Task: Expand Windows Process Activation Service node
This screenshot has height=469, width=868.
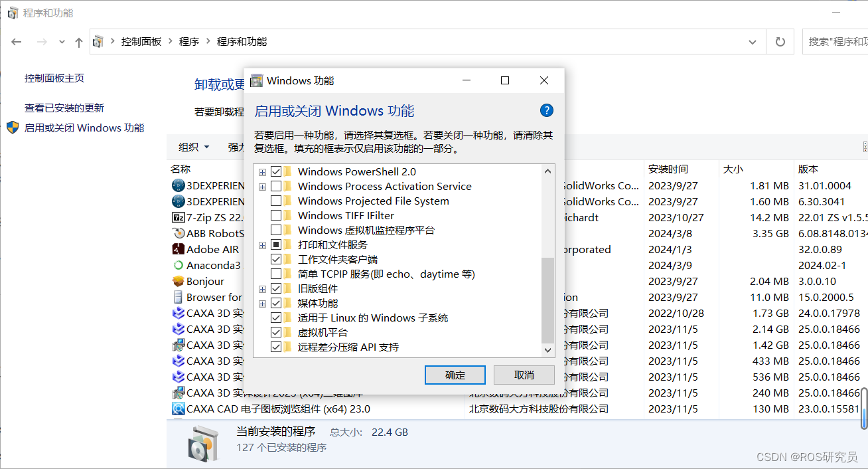Action: 262,187
